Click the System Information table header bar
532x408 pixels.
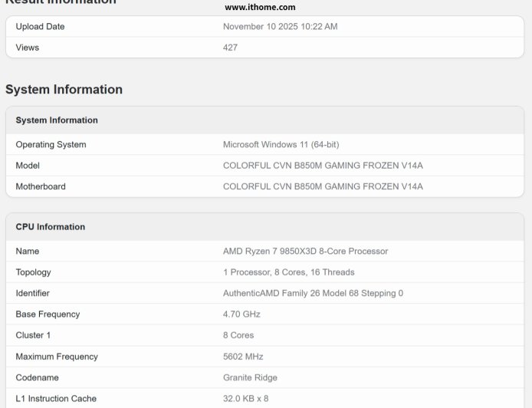tap(57, 120)
